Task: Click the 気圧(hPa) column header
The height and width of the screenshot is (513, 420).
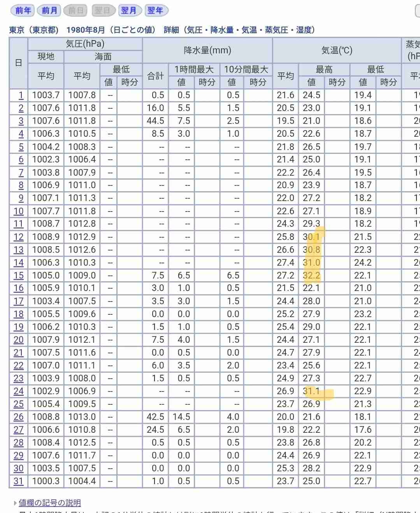Action: [85, 44]
